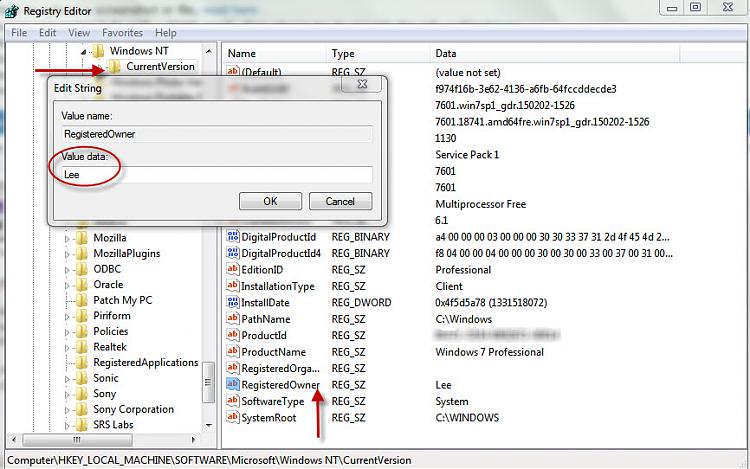Viewport: 750px width, 469px height.
Task: Click the SRS Labs folder icon
Action: pos(82,425)
